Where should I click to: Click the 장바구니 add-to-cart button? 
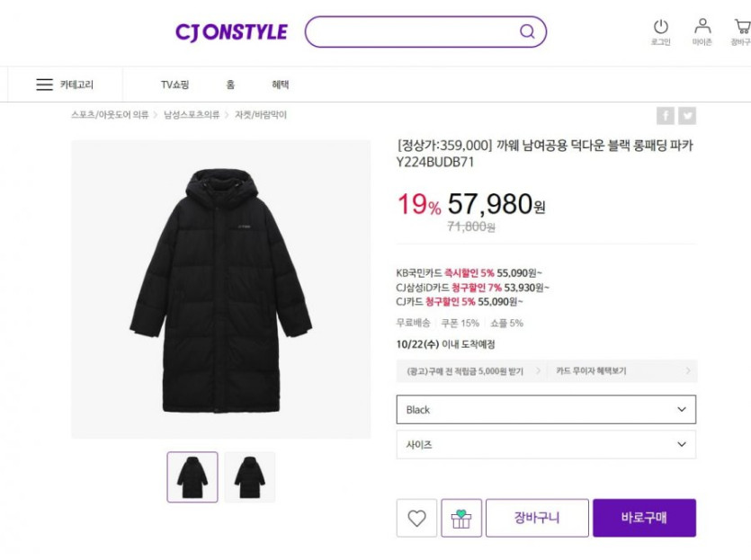pyautogui.click(x=537, y=518)
